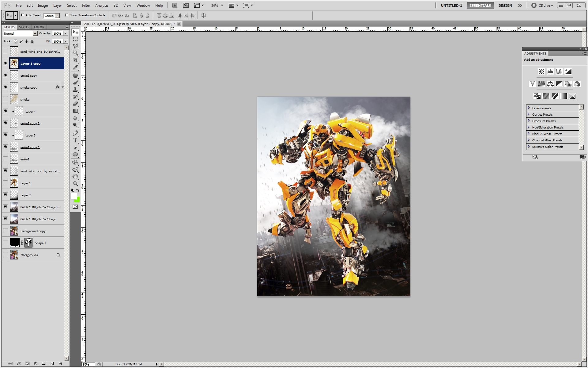Switch to Design workspace
Screen dimensions: 588x368
pos(505,6)
